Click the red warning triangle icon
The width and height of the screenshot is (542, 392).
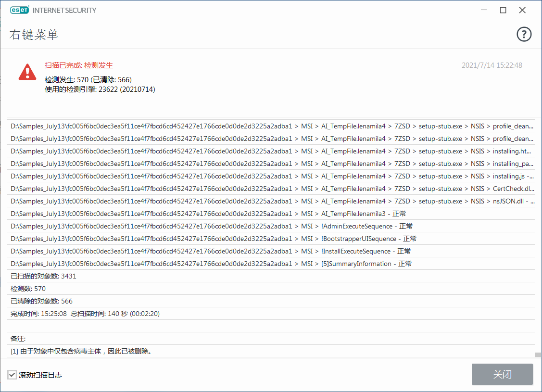pyautogui.click(x=27, y=72)
